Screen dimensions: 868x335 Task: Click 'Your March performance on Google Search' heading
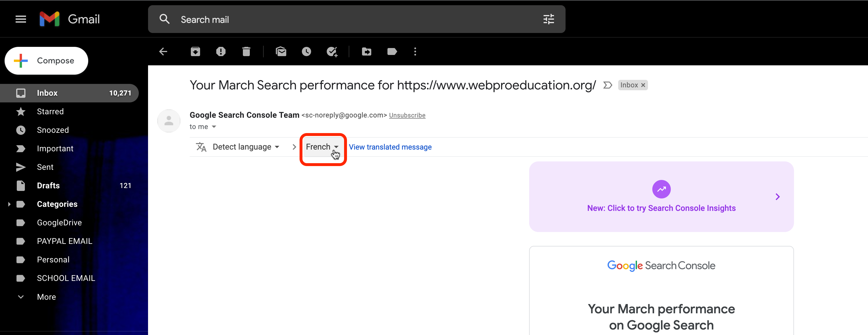661,317
